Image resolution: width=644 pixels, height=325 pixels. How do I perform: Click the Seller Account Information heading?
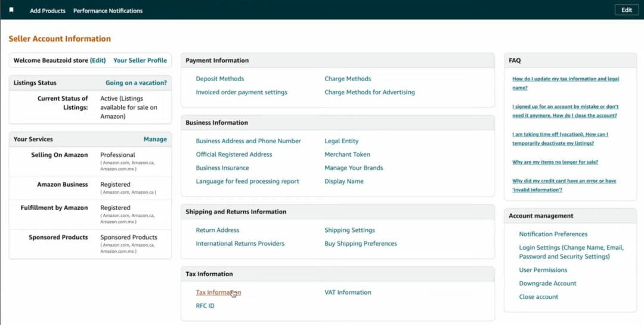[60, 39]
